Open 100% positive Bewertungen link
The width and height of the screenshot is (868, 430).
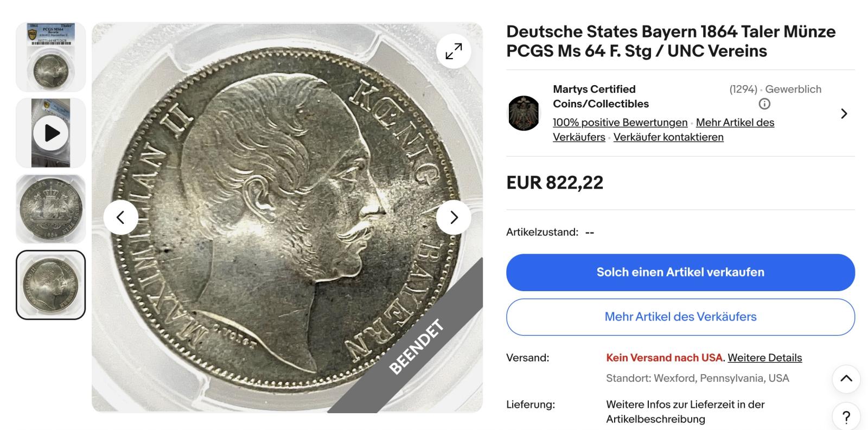(x=620, y=123)
